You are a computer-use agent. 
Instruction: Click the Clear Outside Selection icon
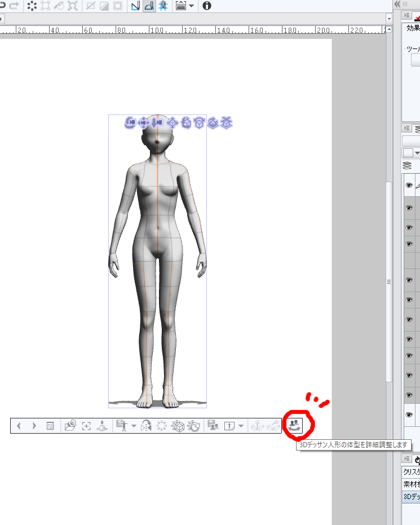45,6
